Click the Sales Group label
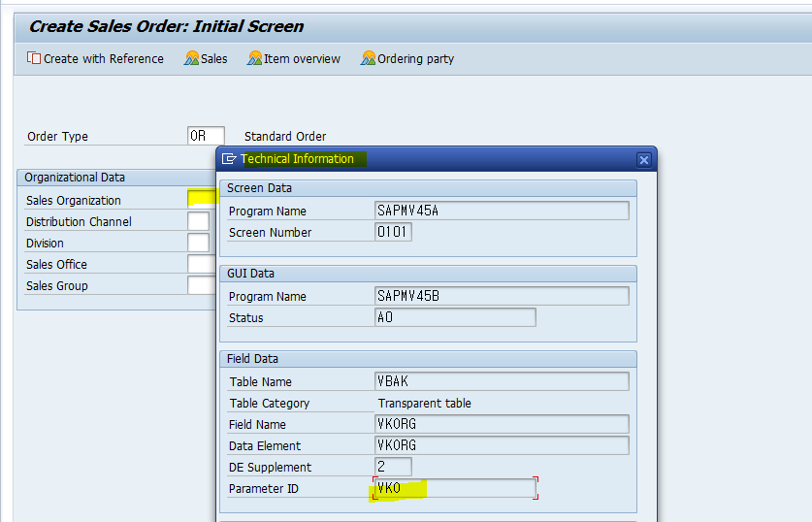The image size is (812, 522). click(x=57, y=286)
